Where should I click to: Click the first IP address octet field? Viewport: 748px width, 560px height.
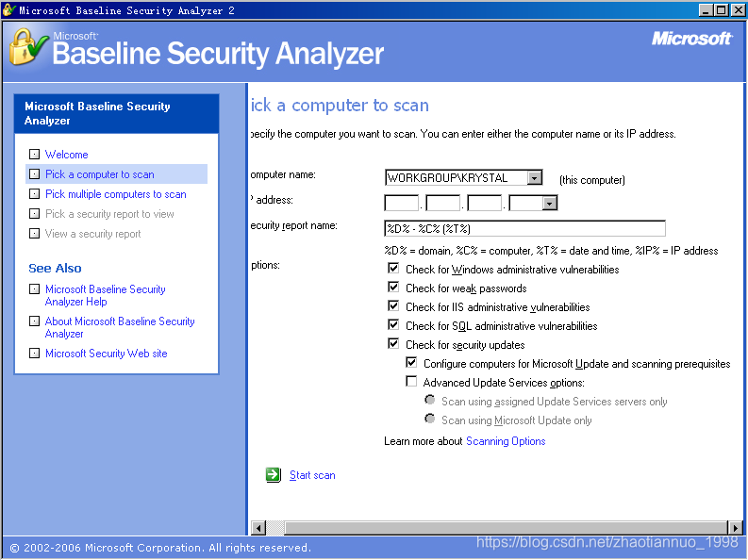[401, 203]
